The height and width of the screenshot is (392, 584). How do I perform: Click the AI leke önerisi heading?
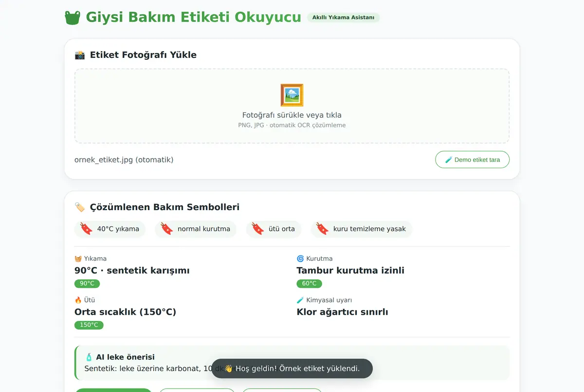point(125,357)
